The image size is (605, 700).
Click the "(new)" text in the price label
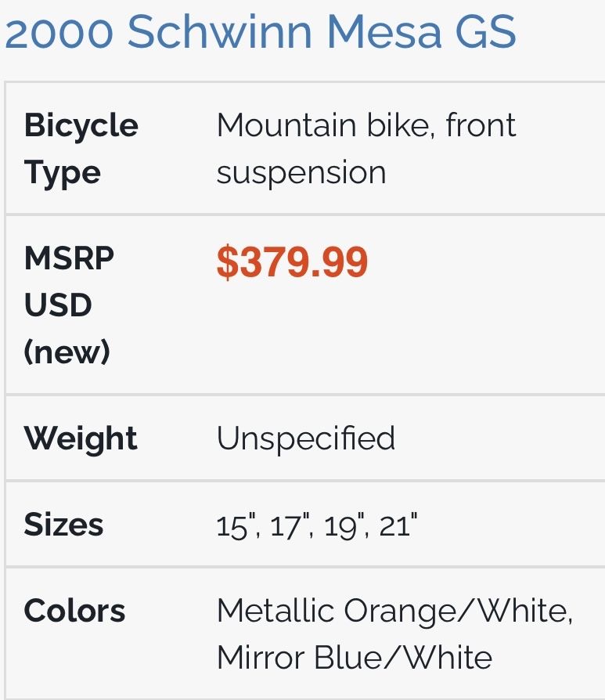pos(67,352)
